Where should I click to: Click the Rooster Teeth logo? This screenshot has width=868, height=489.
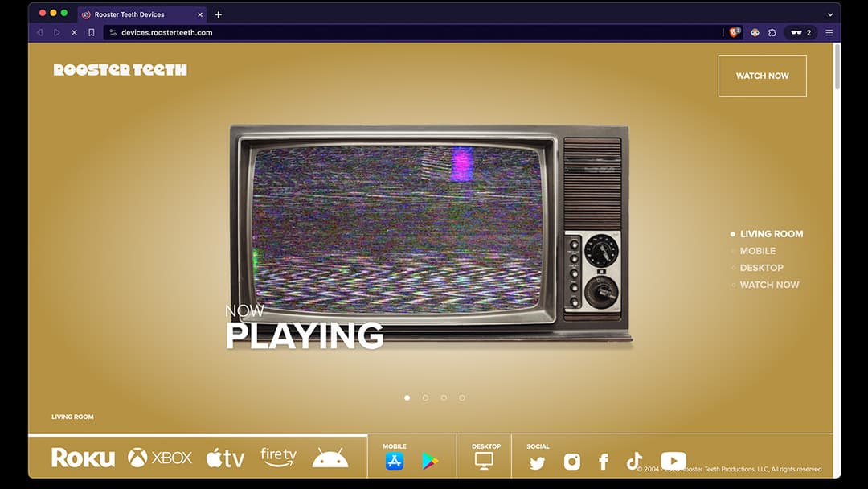120,70
